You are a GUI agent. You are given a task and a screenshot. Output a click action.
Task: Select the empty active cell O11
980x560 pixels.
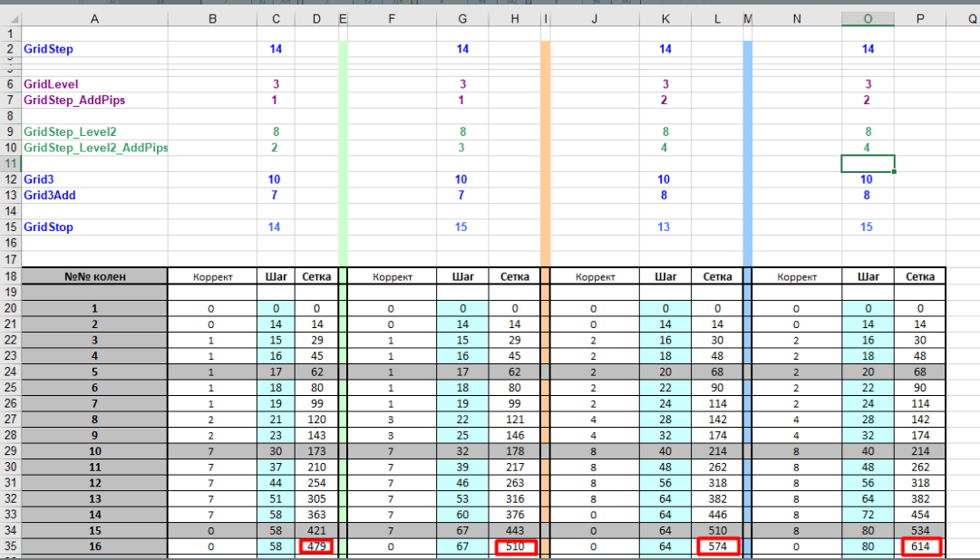(868, 164)
